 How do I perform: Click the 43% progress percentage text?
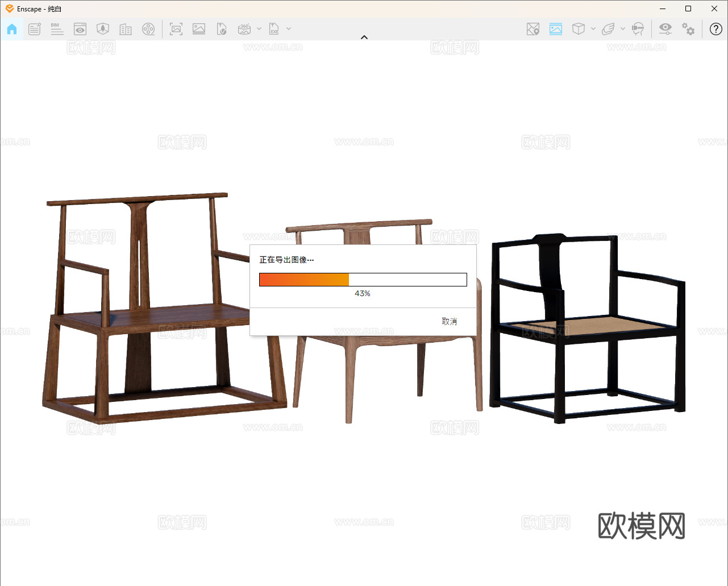click(x=363, y=294)
